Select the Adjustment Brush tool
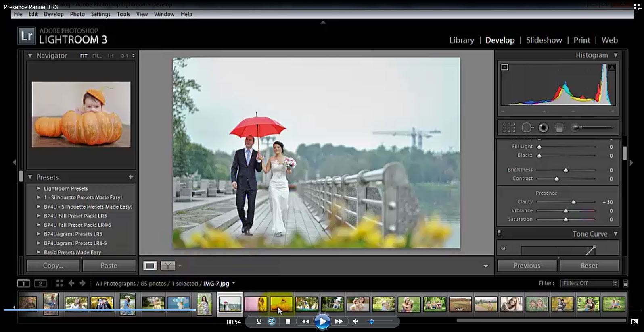 click(x=593, y=128)
